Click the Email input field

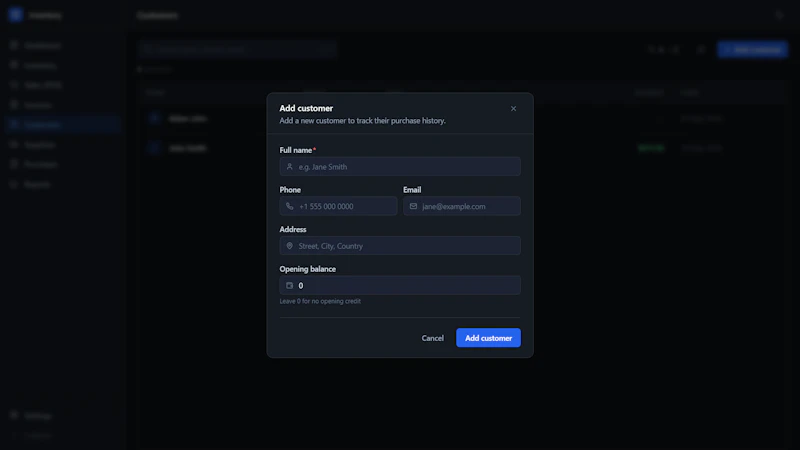(x=462, y=206)
